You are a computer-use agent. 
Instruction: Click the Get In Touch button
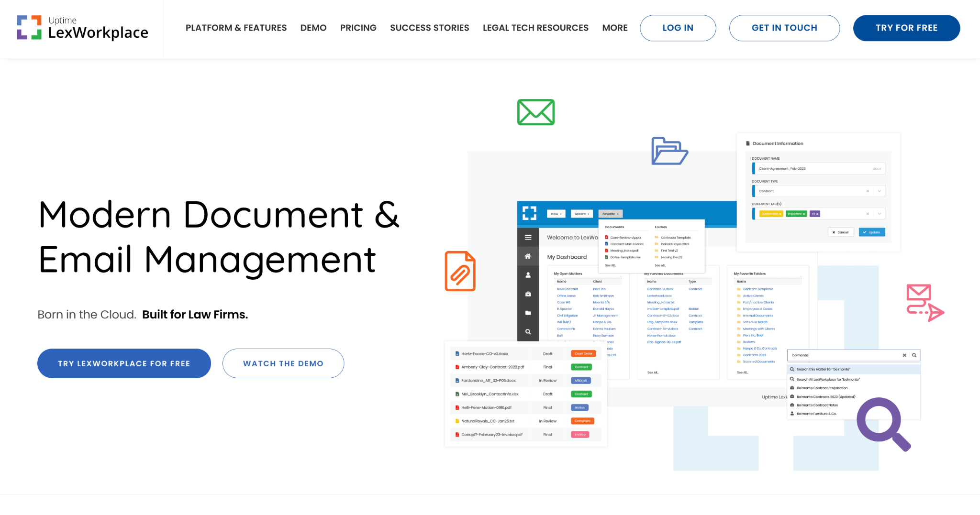pyautogui.click(x=784, y=28)
